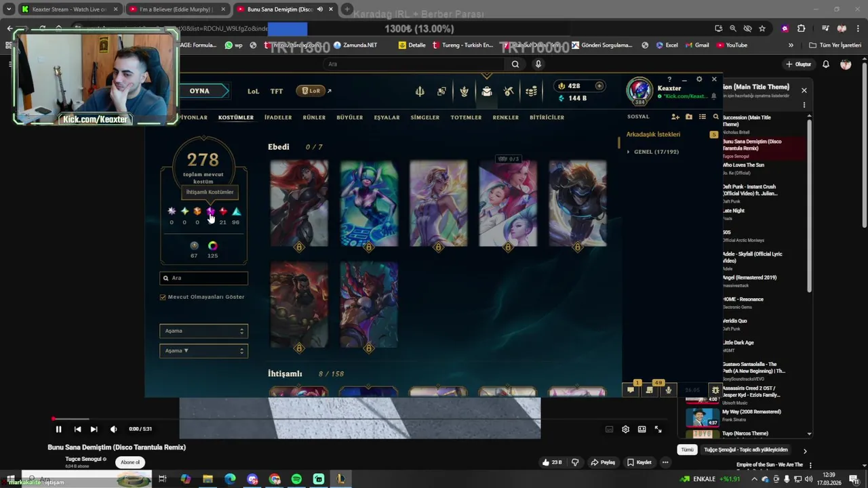
Task: Switch to the BÜYÜLER tab
Action: [350, 117]
